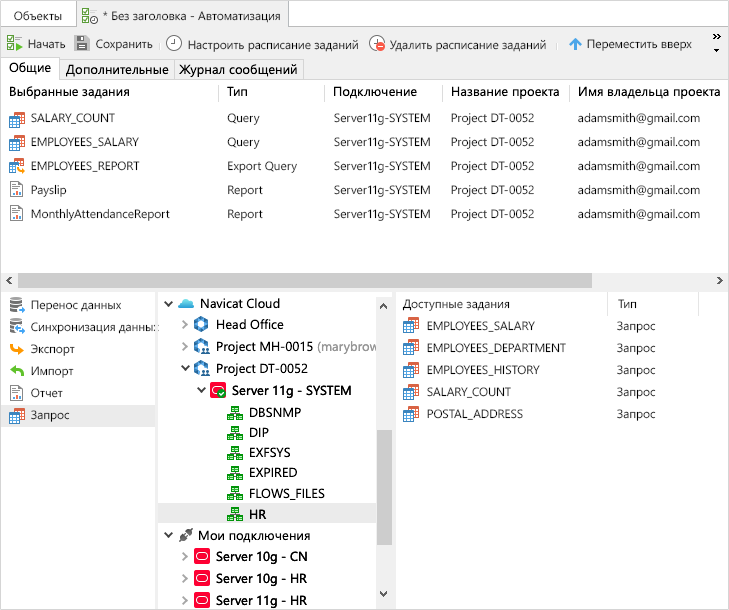
Task: Select the Импорт job type
Action: (x=52, y=371)
